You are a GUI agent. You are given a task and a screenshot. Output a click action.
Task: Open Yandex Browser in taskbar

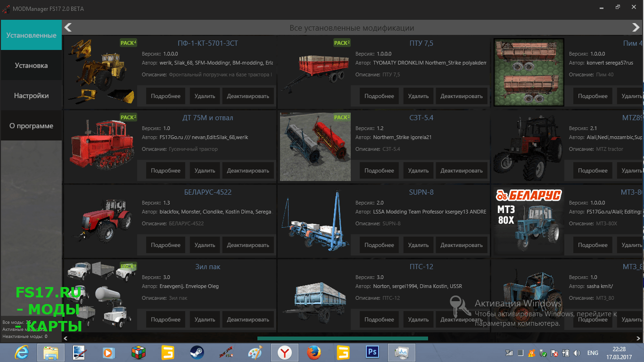click(284, 352)
